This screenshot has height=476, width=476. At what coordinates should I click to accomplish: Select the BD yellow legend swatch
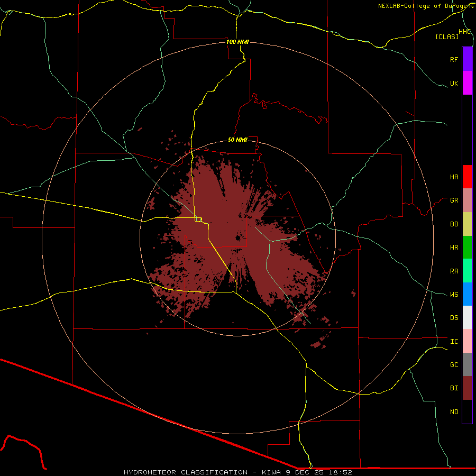tap(467, 224)
